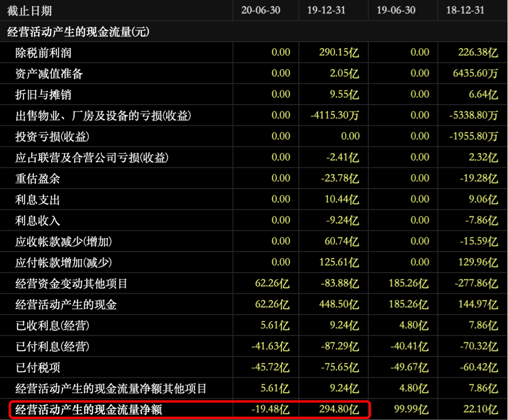Select the 应付帐款增加(减少) row label

(x=63, y=263)
